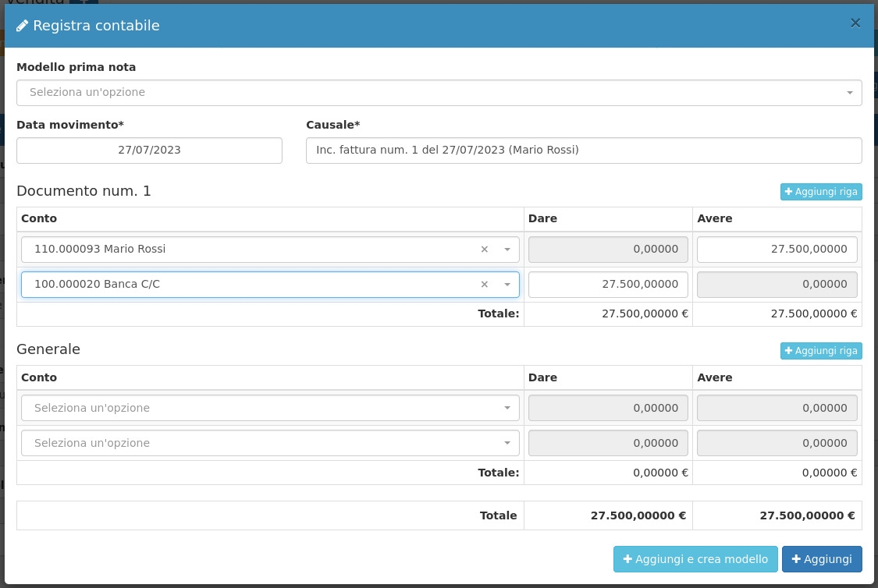
Task: Click the Aggiungi e crea modello button
Action: 695,559
